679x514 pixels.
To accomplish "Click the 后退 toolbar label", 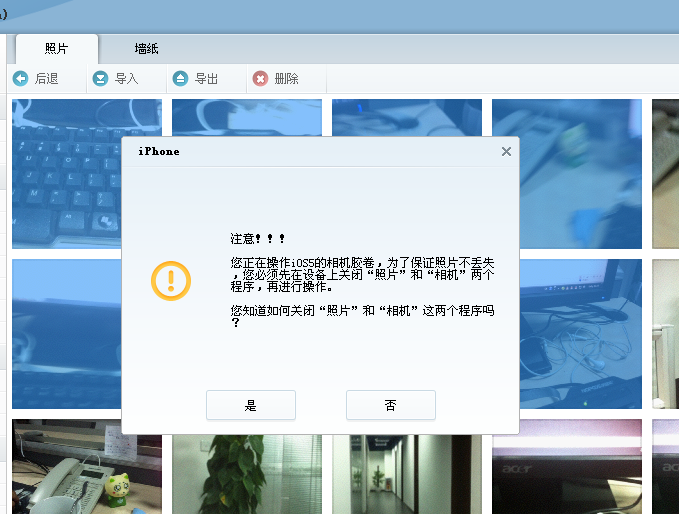I will pos(46,78).
